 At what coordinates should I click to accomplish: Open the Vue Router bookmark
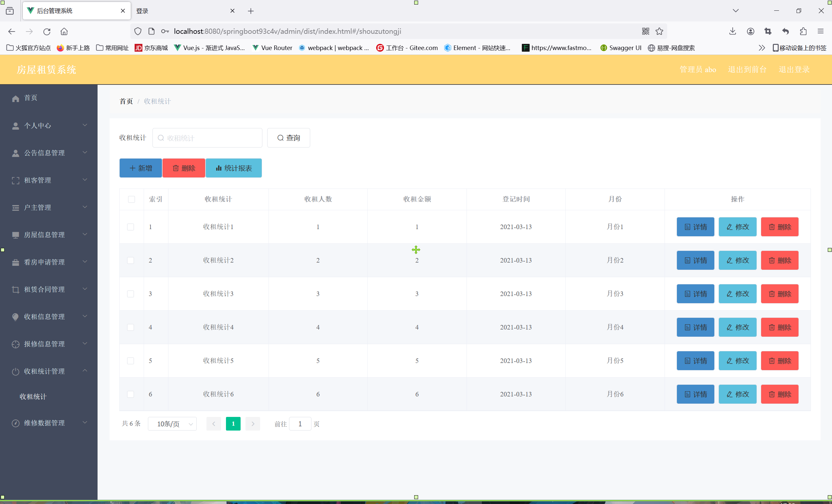(x=272, y=48)
